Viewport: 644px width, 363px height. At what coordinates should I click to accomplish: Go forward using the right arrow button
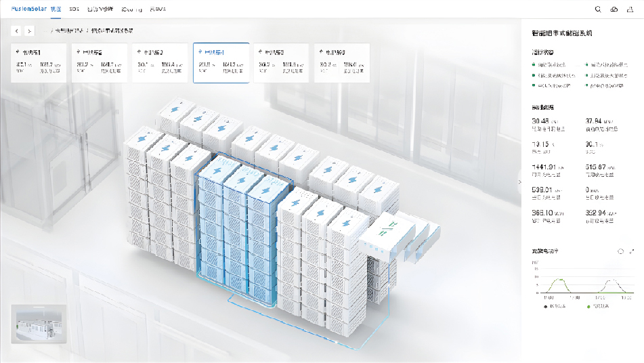29,31
